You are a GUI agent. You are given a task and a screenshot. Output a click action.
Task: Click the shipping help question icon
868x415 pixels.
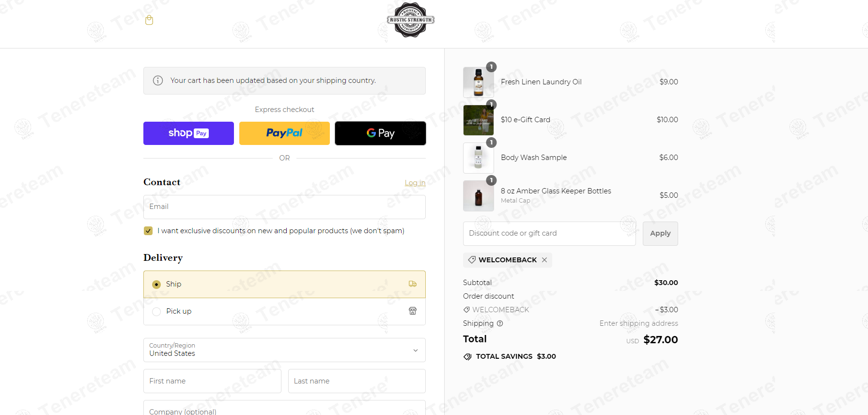pyautogui.click(x=500, y=323)
